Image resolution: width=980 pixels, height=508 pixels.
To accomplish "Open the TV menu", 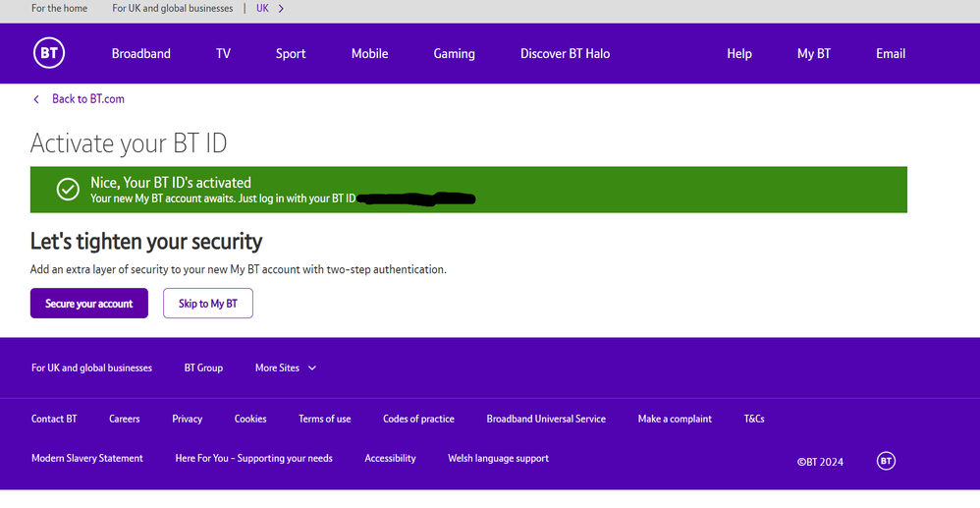I will (x=223, y=54).
